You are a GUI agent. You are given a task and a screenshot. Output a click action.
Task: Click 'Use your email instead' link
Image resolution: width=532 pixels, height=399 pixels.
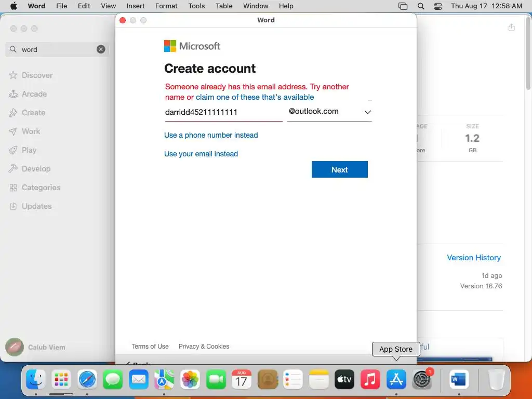[201, 154]
